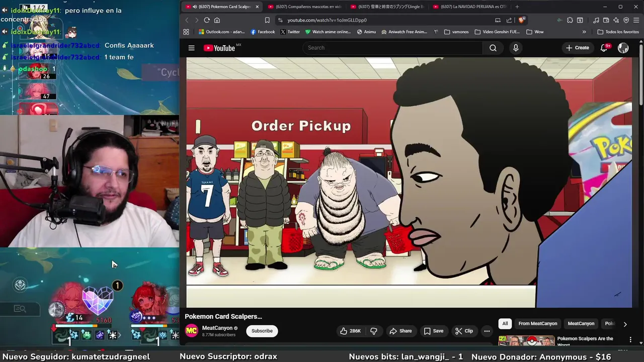
Task: Click the YouTube search magnifier button
Action: point(493,48)
